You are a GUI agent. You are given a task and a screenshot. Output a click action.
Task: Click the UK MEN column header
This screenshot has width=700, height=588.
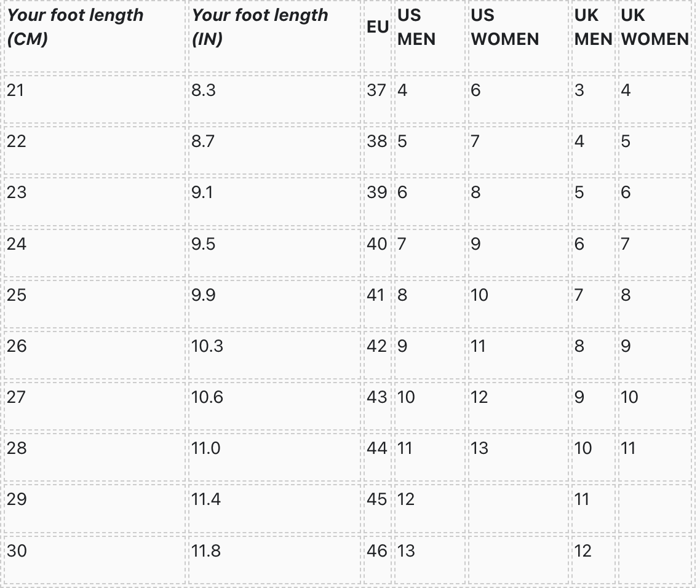point(593,28)
